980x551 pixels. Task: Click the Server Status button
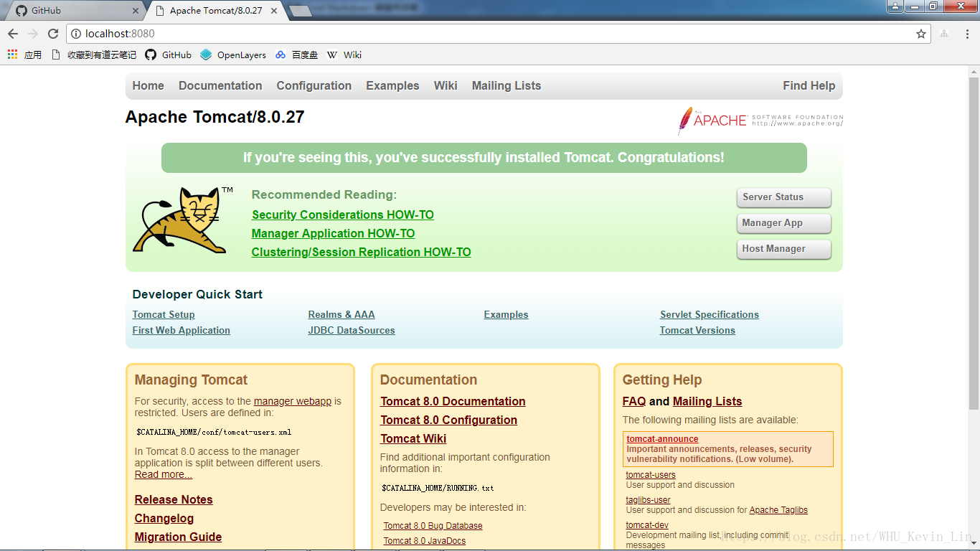coord(783,197)
